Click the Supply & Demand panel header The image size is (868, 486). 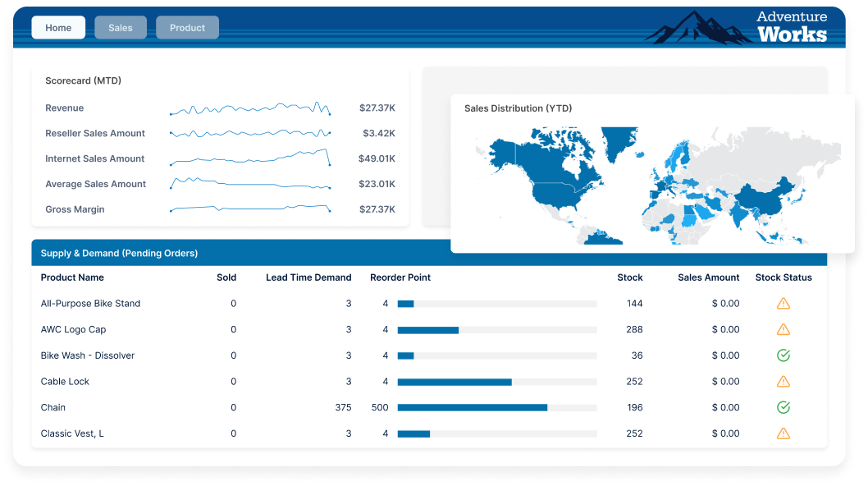[120, 252]
